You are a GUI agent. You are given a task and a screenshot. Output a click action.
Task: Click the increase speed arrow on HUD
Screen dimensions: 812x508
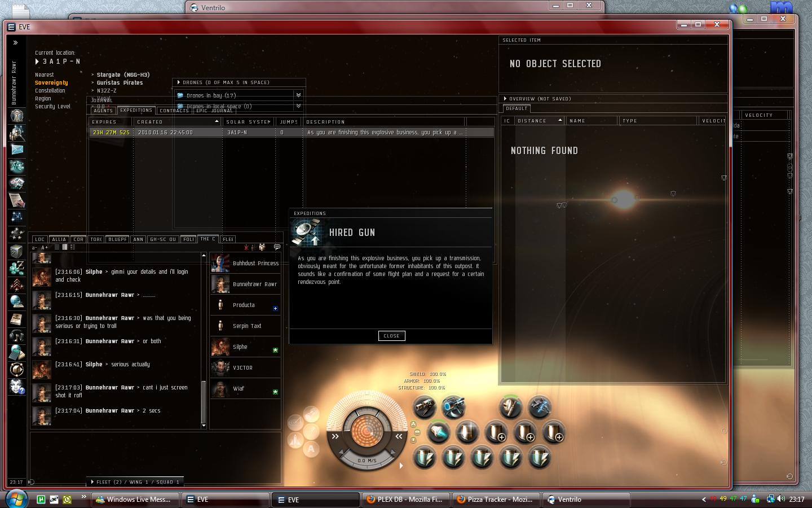[x=393, y=453]
